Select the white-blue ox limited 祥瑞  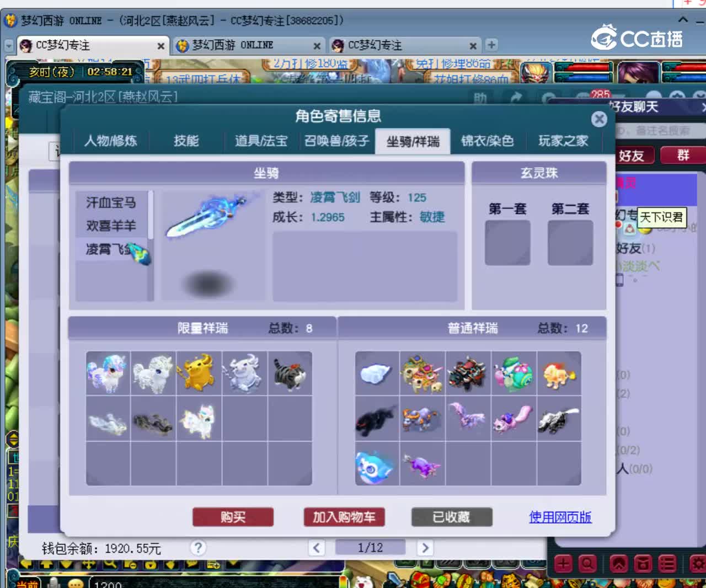[x=244, y=373]
